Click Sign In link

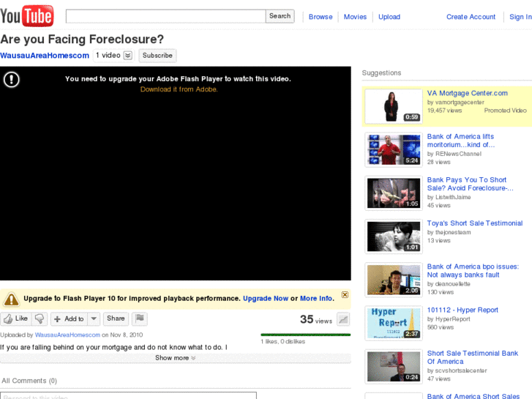[x=520, y=17]
